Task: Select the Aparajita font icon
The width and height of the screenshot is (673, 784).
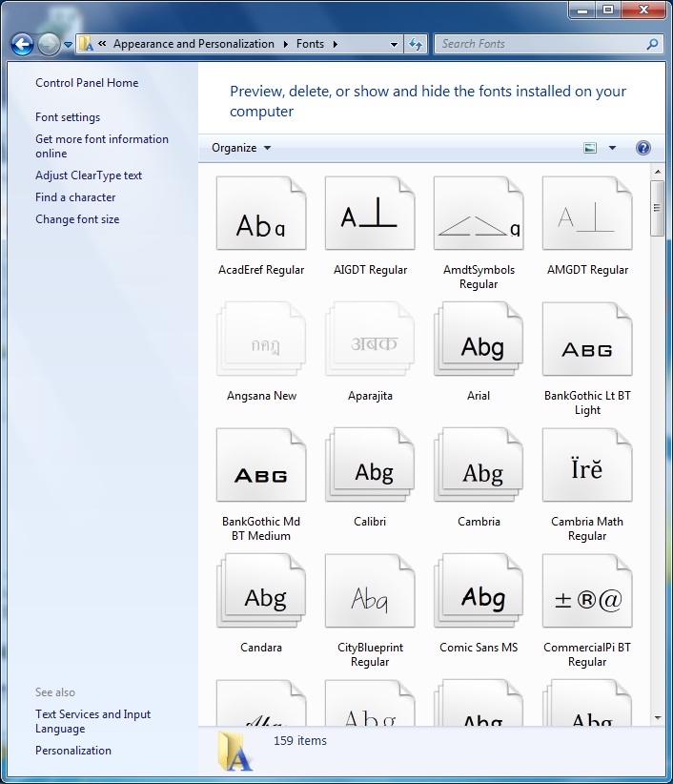Action: pos(370,339)
